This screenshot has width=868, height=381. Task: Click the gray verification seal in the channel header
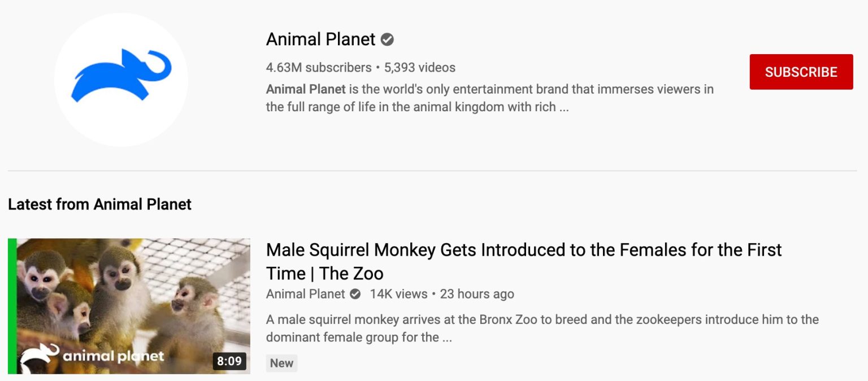(387, 40)
